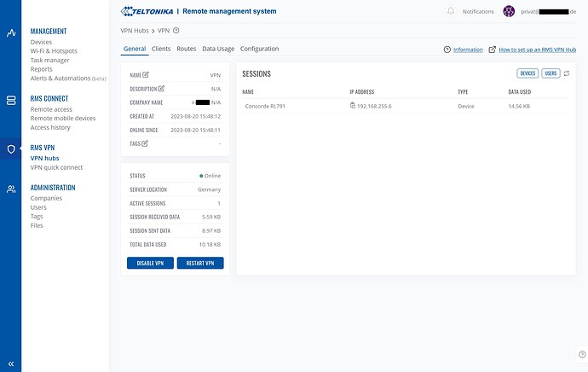
Task: Copy the IP address 192.168.255.6
Action: [353, 106]
